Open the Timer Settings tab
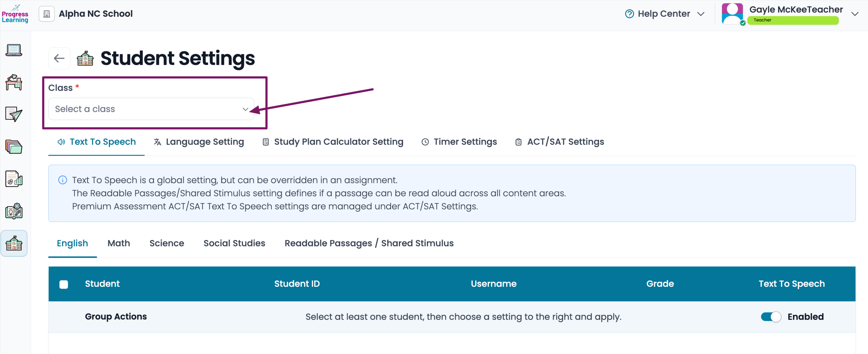The width and height of the screenshot is (868, 354). tap(459, 142)
